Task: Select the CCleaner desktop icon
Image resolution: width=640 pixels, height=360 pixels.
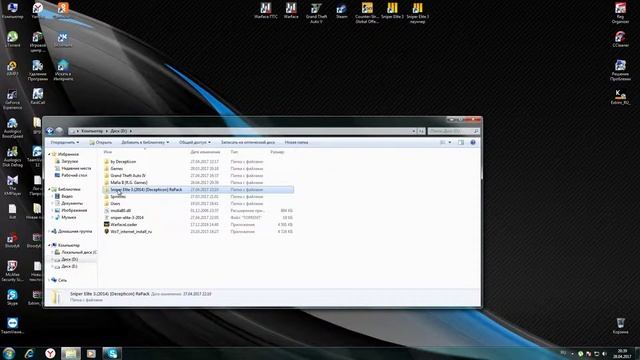Action: (x=620, y=39)
